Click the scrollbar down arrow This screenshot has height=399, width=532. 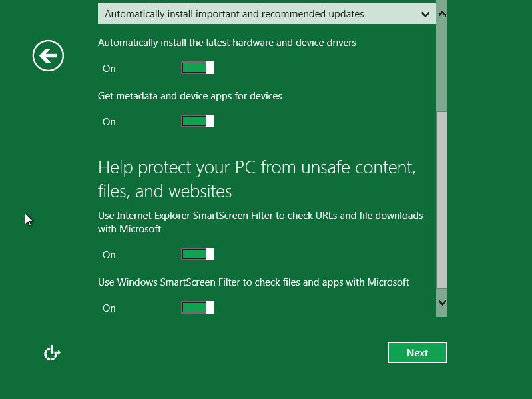coord(442,302)
